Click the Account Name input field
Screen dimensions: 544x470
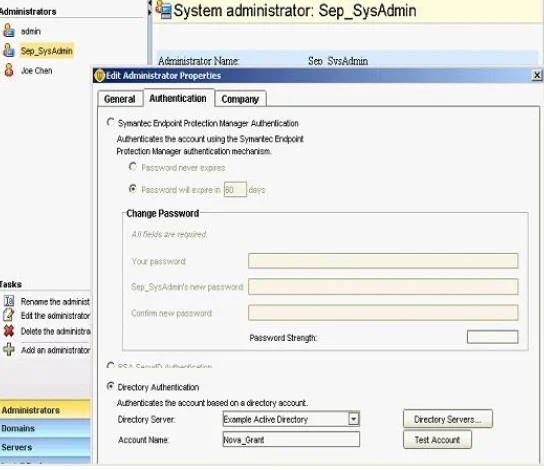(291, 439)
